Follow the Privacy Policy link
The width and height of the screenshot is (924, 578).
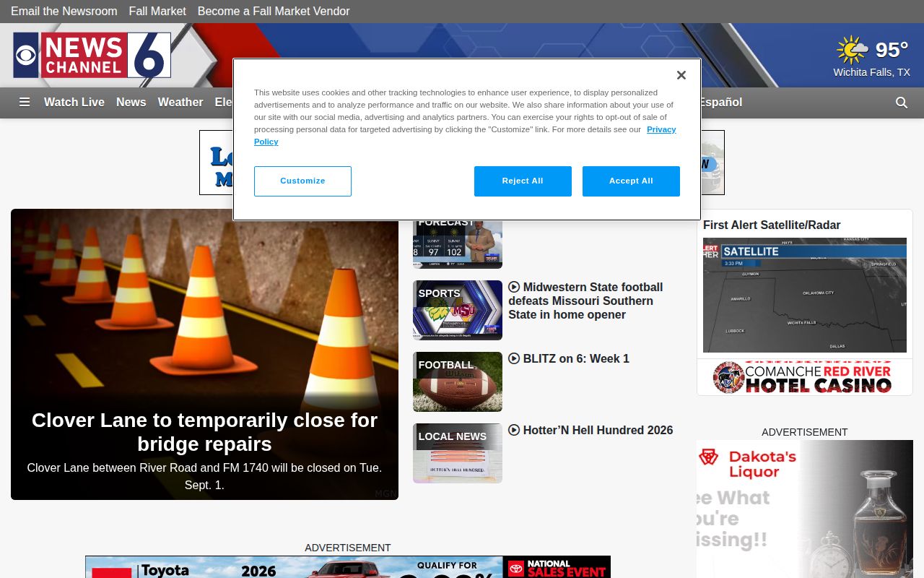(x=661, y=129)
